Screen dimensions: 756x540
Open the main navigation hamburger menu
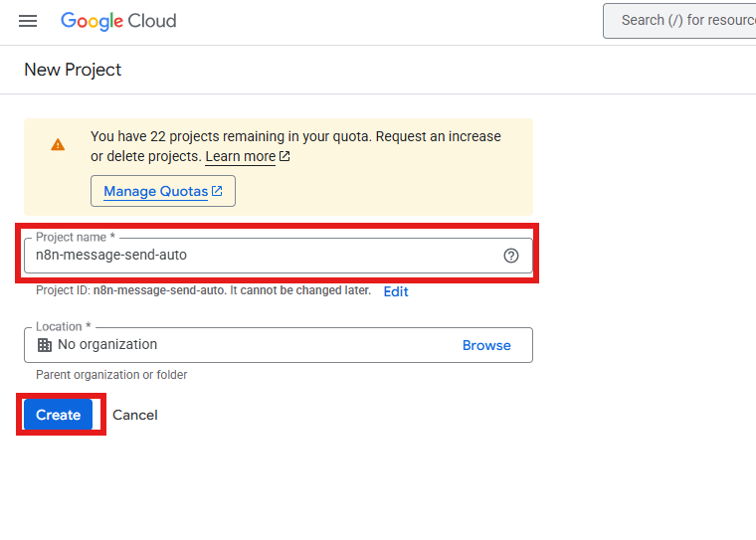pos(28,21)
